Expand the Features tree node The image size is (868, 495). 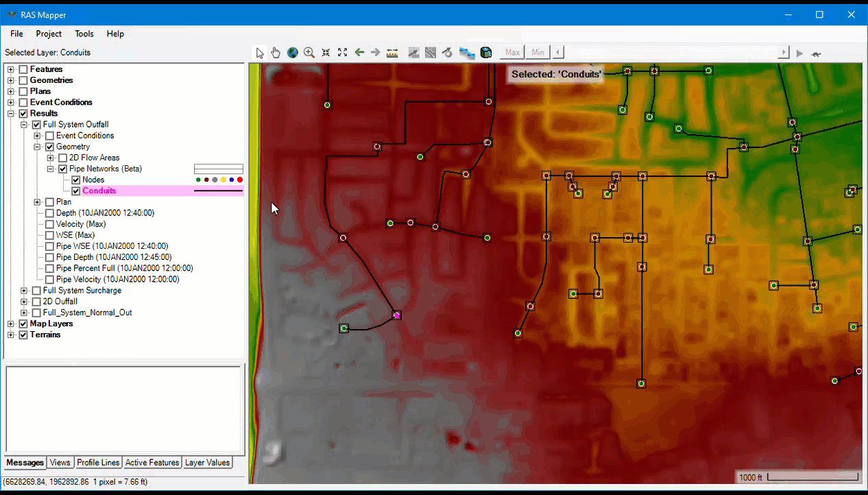[x=10, y=69]
